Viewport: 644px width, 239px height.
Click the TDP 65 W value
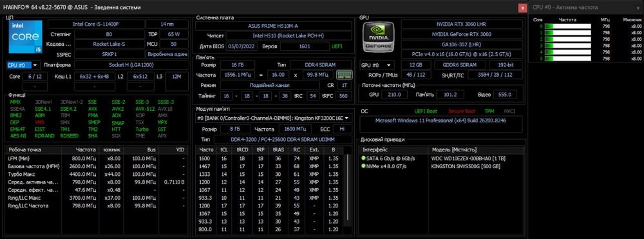(x=174, y=34)
